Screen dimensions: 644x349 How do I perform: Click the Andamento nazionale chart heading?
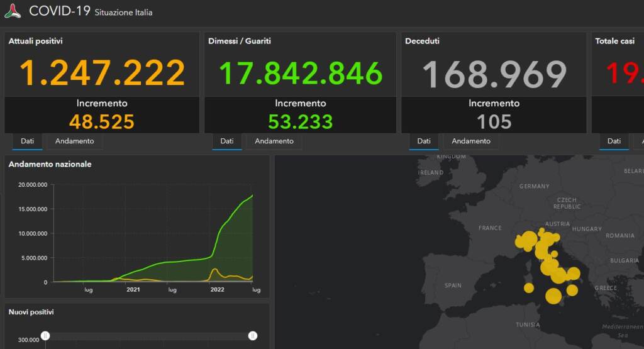pyautogui.click(x=50, y=164)
